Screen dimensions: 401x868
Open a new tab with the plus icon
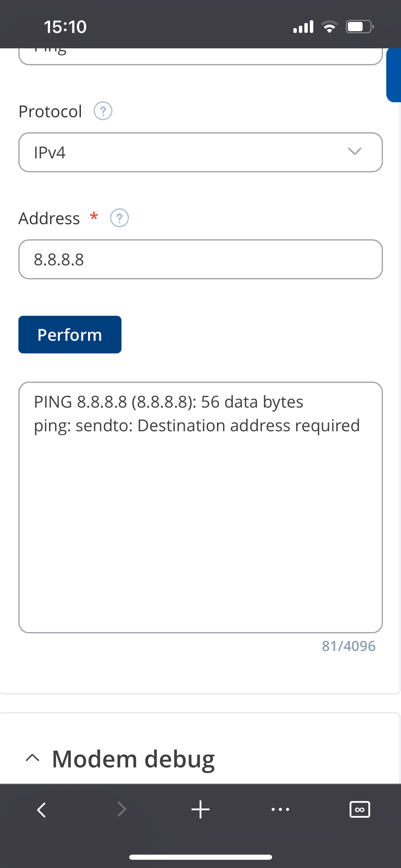[200, 810]
